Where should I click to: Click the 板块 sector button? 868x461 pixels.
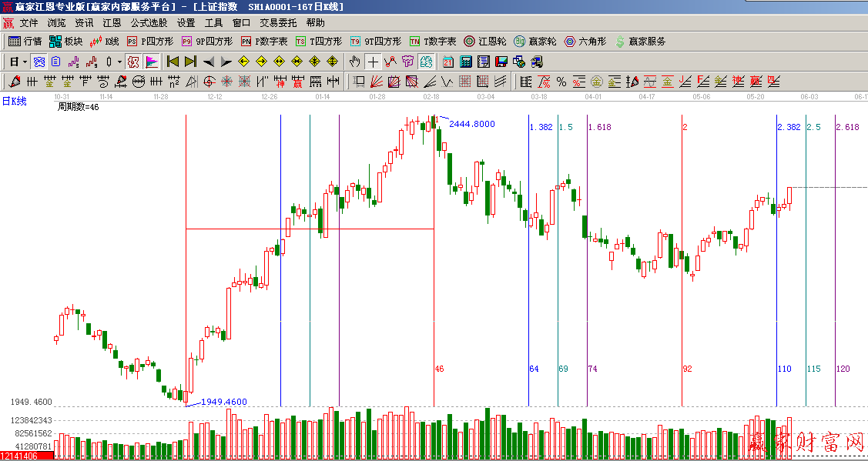(66, 42)
